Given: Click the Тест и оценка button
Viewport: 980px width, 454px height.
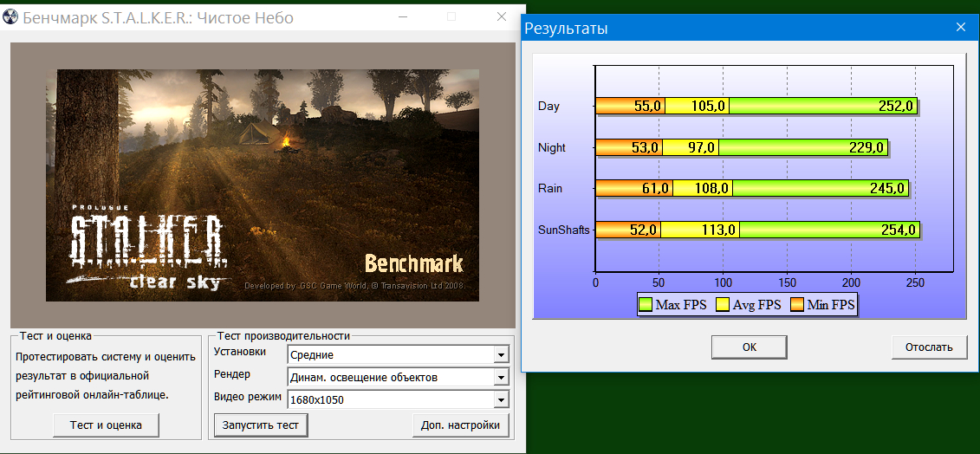Looking at the screenshot, I should (x=106, y=425).
